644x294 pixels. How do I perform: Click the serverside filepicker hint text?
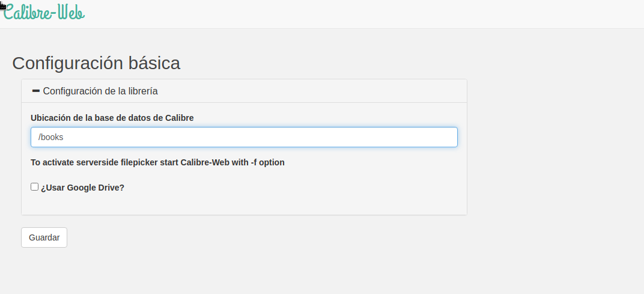[157, 162]
